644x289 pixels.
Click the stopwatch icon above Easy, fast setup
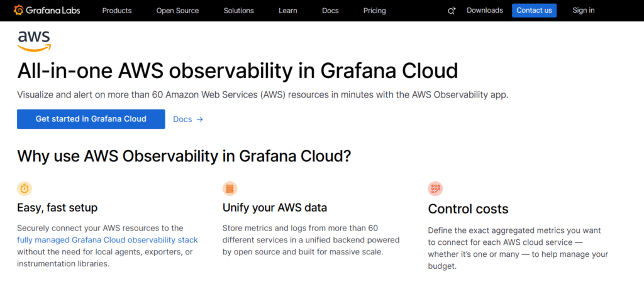tap(25, 188)
